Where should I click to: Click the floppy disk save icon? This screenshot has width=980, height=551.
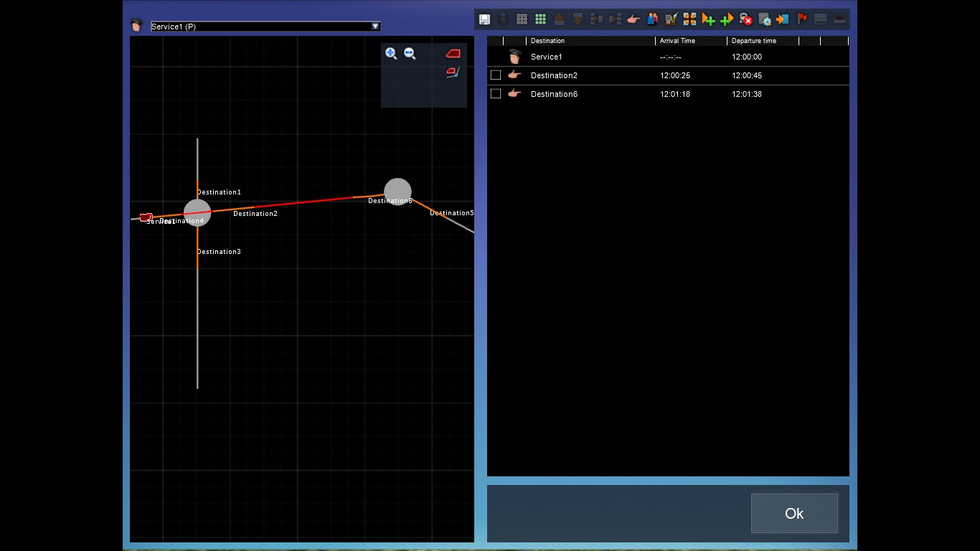tap(484, 19)
